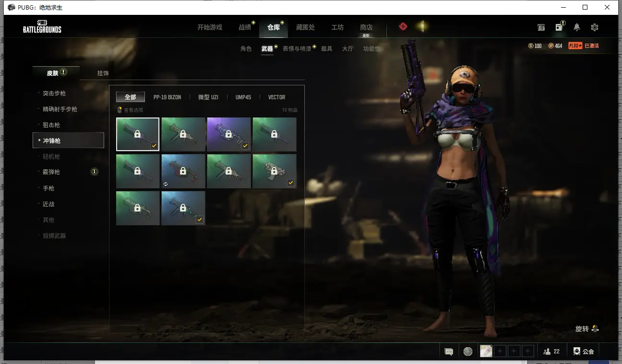Click the G-Coin balance showing 100
The width and height of the screenshot is (622, 364).
[535, 46]
